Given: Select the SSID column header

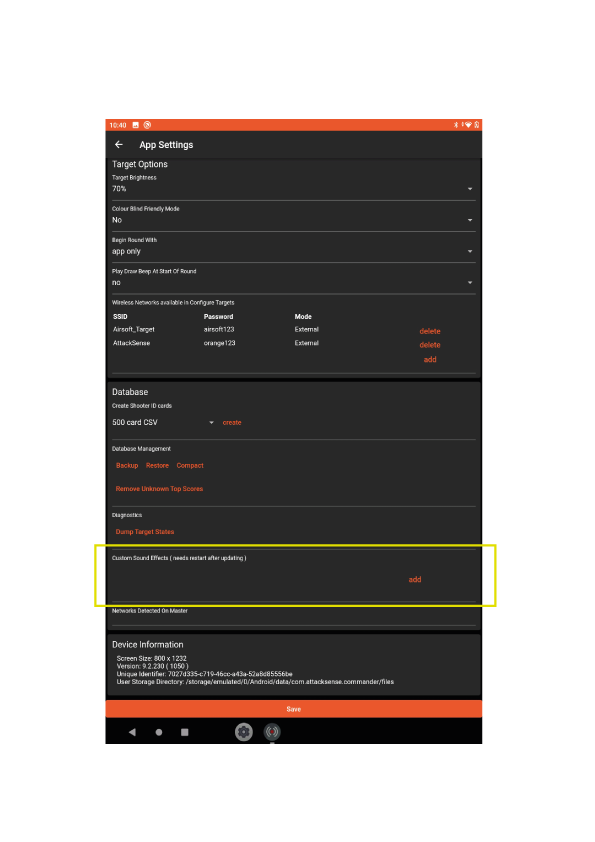Looking at the screenshot, I should point(120,317).
